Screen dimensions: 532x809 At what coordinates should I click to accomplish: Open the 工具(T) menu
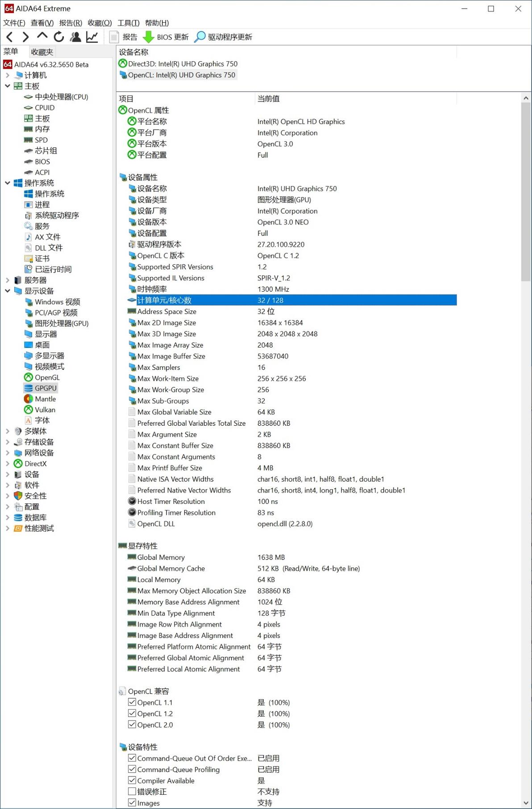pos(129,23)
